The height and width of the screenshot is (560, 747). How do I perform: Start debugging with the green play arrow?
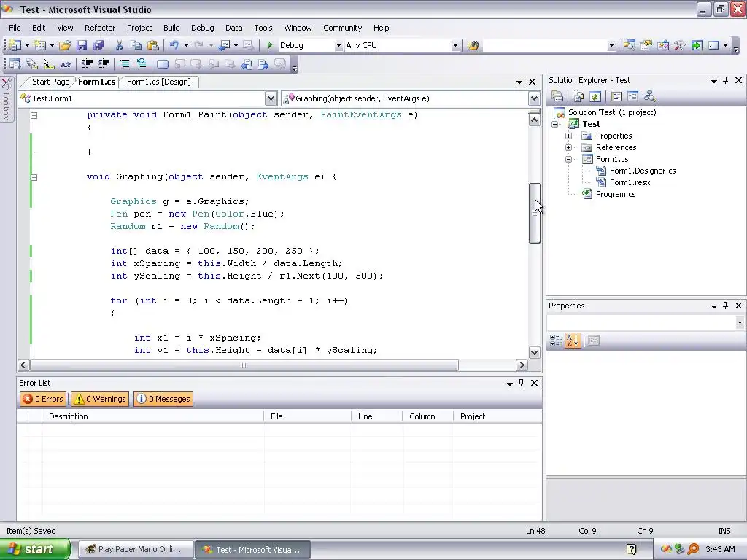[x=270, y=45]
